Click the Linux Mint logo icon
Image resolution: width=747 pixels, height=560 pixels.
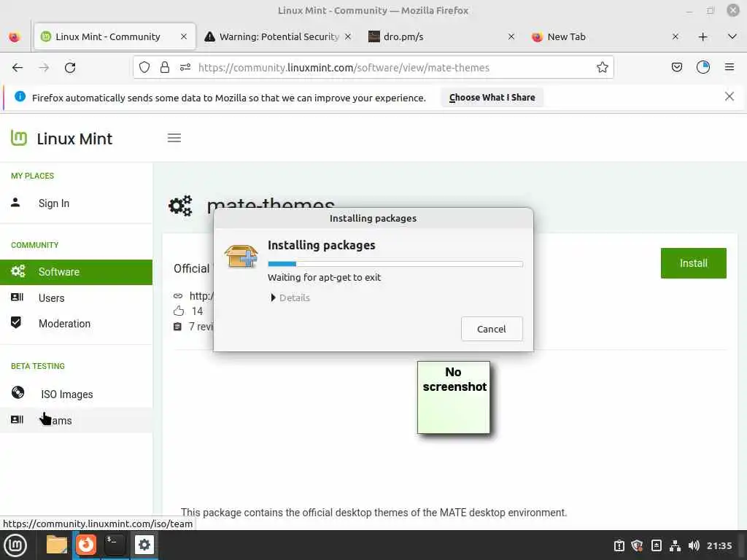[19, 138]
